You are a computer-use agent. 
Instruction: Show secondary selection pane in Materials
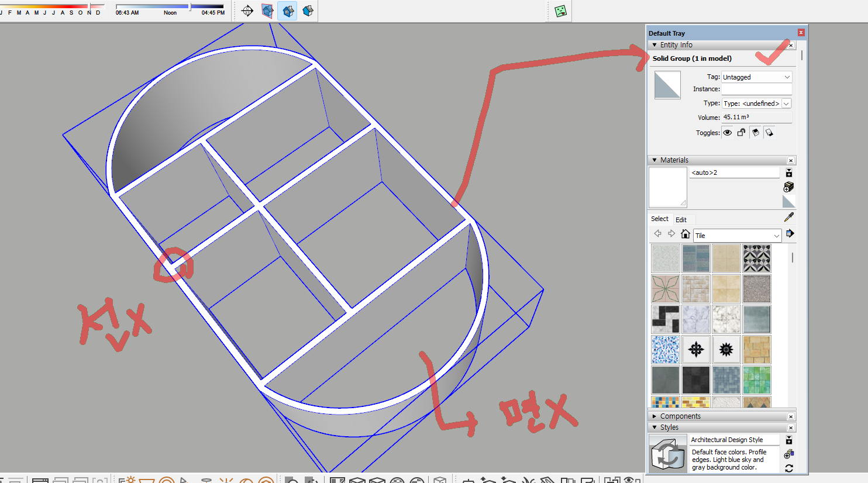coord(788,173)
